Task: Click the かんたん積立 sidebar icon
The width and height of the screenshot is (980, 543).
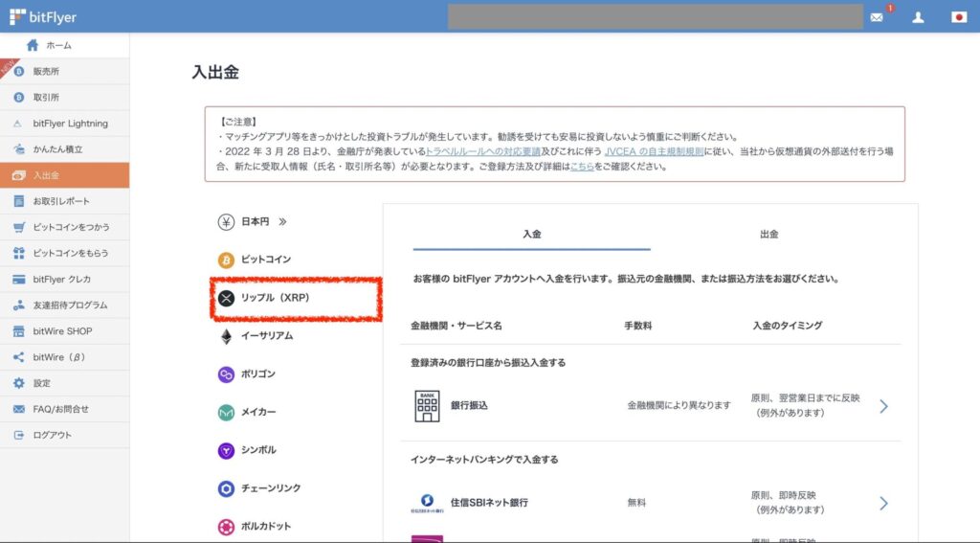Action: pyautogui.click(x=19, y=148)
